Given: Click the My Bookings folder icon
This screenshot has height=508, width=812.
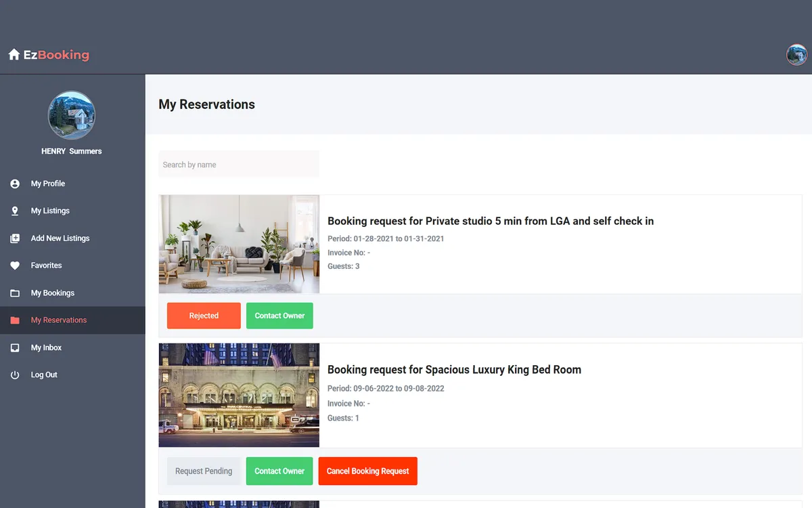Looking at the screenshot, I should coord(15,293).
